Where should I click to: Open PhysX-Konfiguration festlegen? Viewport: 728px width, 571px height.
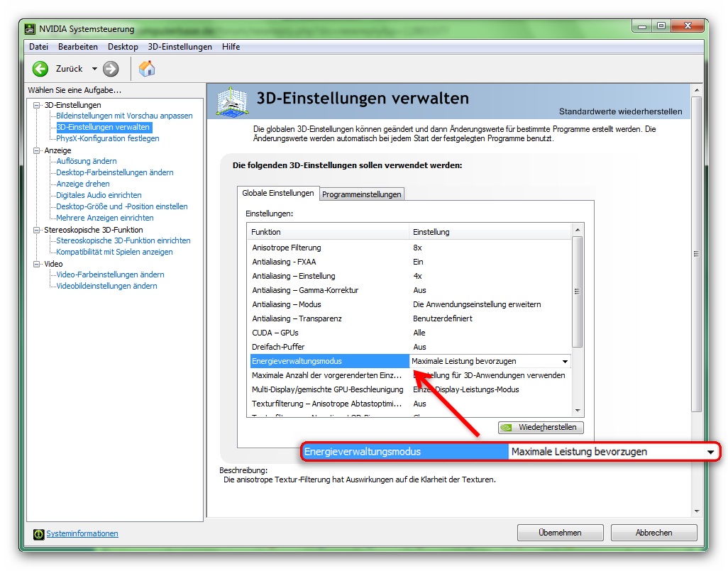click(x=108, y=138)
